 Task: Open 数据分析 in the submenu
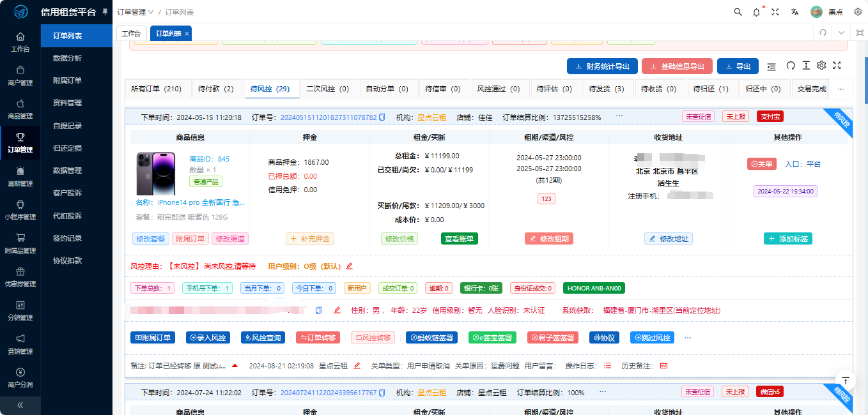point(68,58)
